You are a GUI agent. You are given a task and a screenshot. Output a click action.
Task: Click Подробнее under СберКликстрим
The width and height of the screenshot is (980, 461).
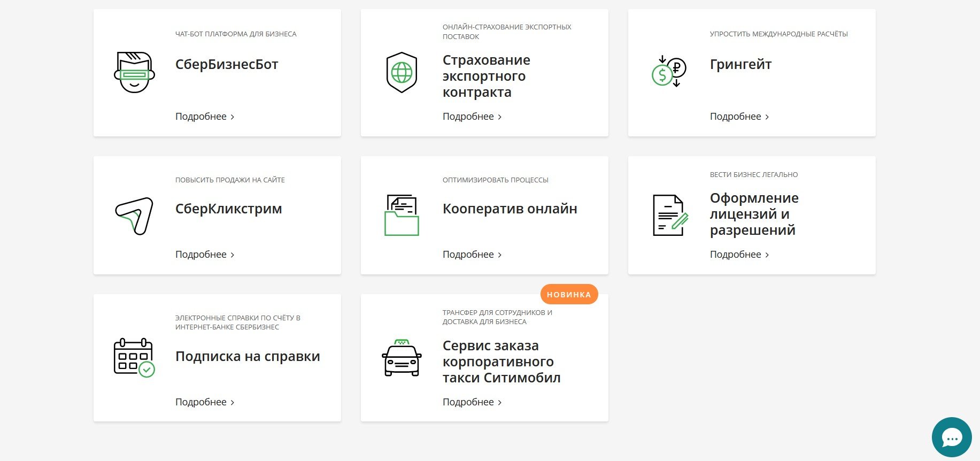(205, 255)
